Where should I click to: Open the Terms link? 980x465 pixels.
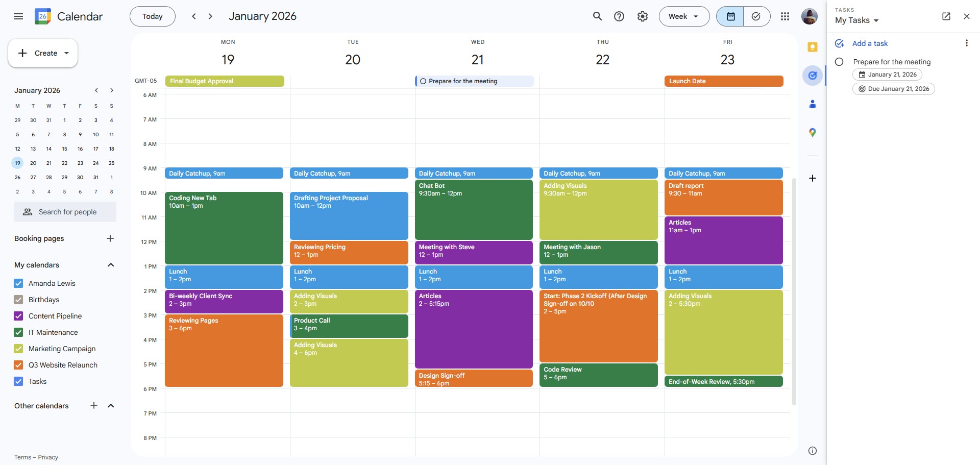pos(22,457)
